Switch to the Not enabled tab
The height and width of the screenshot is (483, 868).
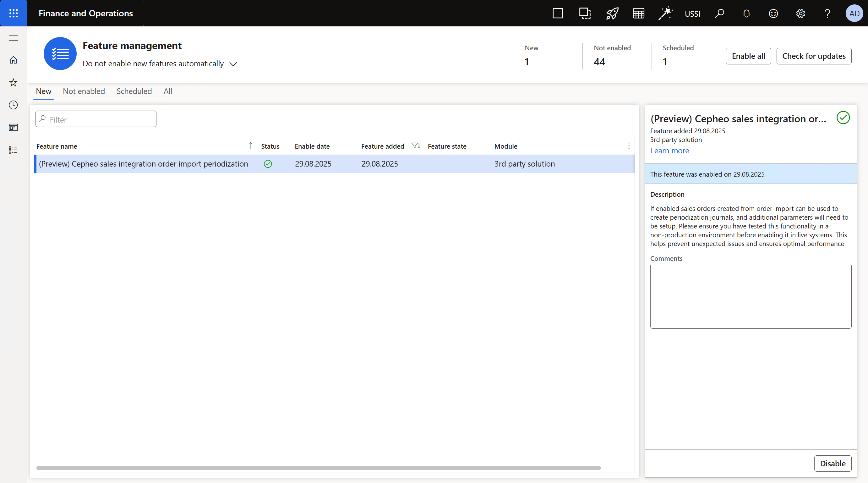tap(84, 91)
